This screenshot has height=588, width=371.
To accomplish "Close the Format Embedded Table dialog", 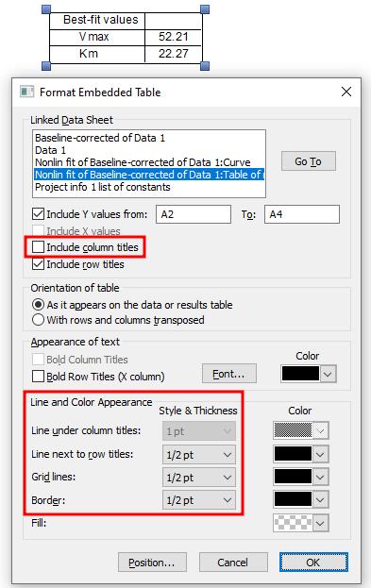I will click(346, 92).
